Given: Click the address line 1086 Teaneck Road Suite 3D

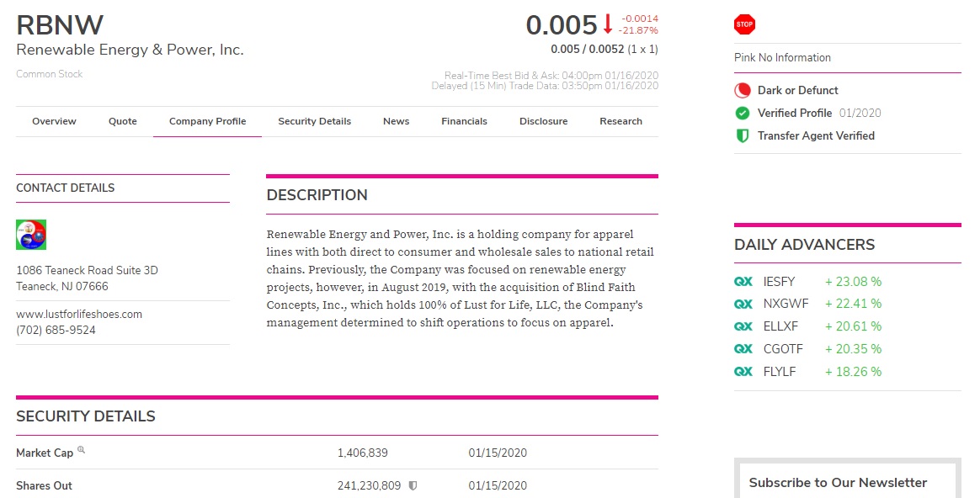Looking at the screenshot, I should click(87, 271).
